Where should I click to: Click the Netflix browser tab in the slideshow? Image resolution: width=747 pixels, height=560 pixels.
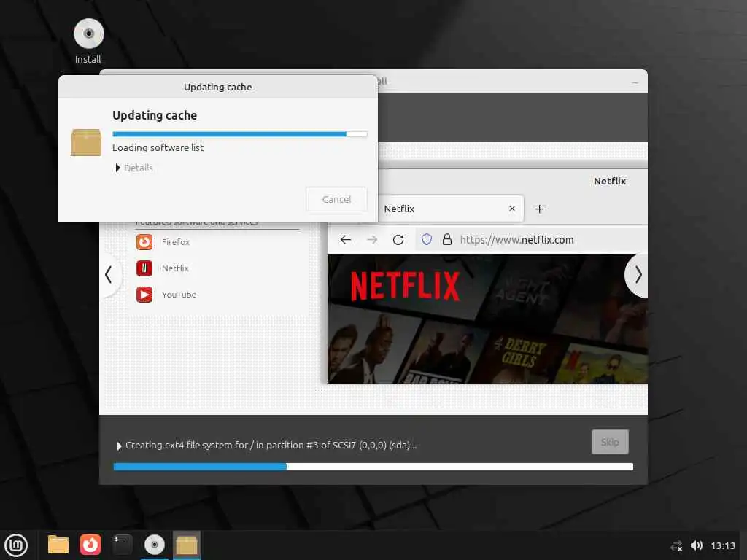tap(450, 209)
